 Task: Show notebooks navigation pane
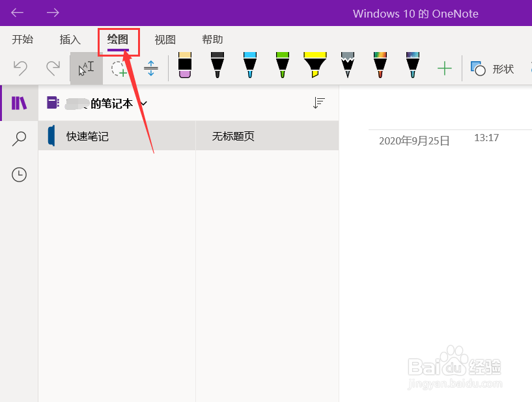pyautogui.click(x=19, y=103)
